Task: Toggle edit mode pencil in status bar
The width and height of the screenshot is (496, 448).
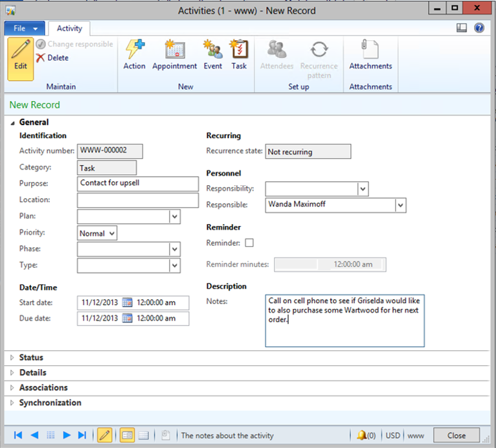Action: (104, 435)
